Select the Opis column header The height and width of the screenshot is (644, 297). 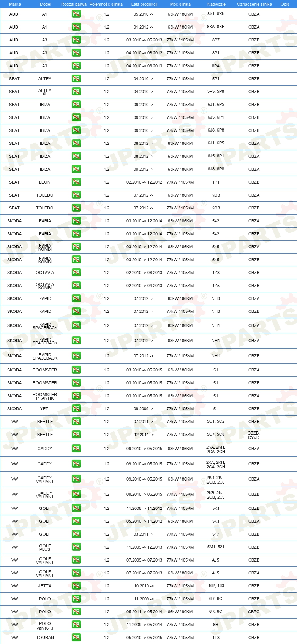(285, 4)
